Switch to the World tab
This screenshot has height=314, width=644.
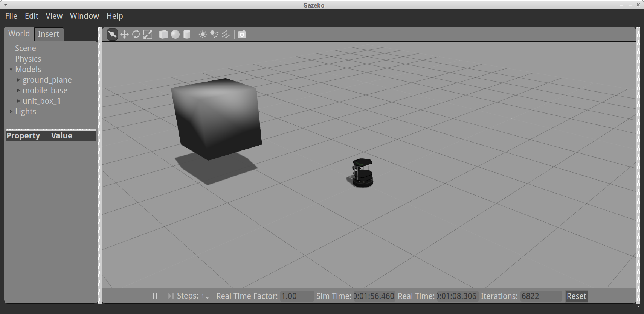(x=19, y=34)
